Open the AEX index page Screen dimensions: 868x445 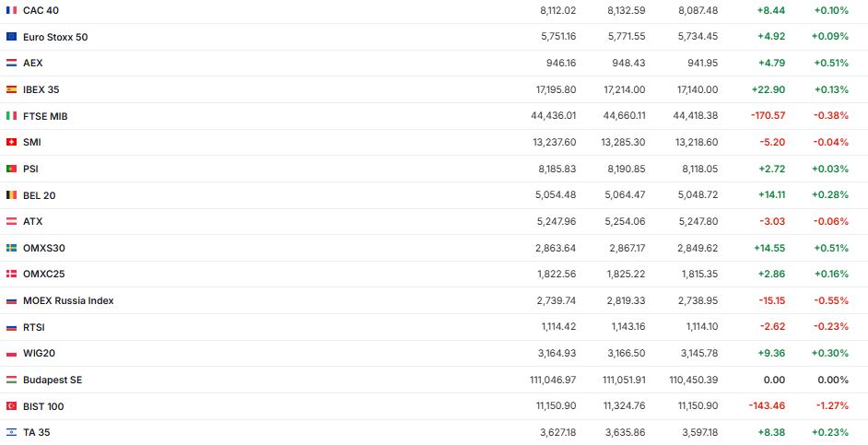33,63
